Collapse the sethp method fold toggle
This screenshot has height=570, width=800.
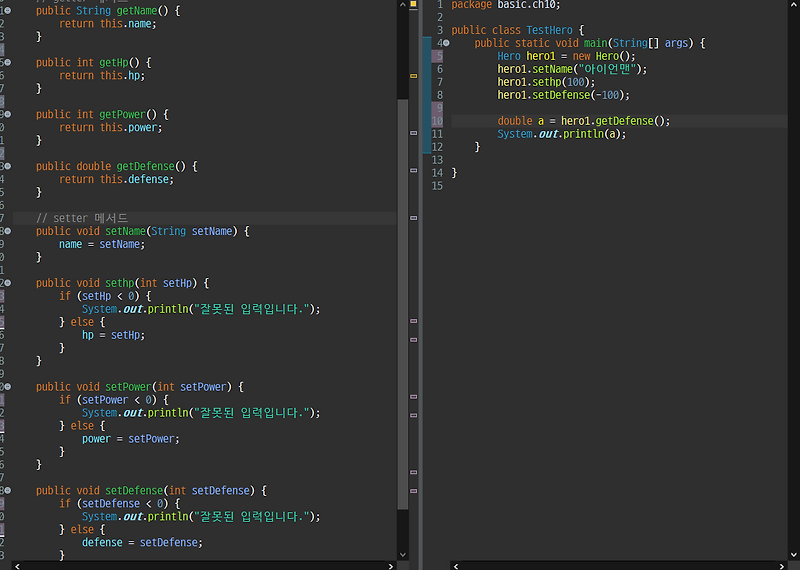(x=8, y=283)
